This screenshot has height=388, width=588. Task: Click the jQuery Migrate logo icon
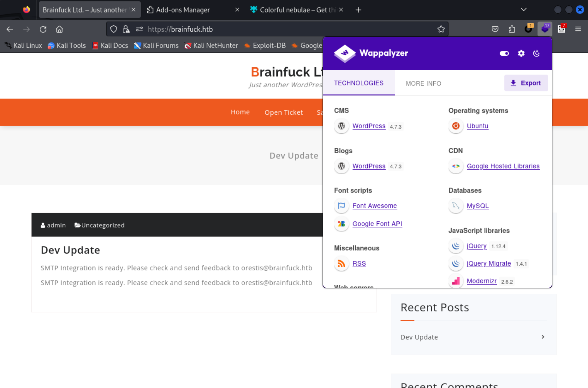tap(456, 264)
